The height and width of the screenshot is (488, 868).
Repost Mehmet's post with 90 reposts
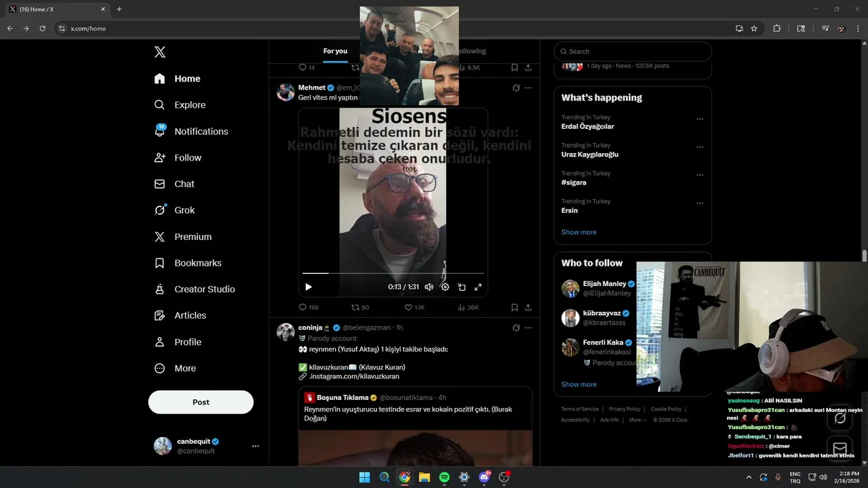click(x=360, y=307)
